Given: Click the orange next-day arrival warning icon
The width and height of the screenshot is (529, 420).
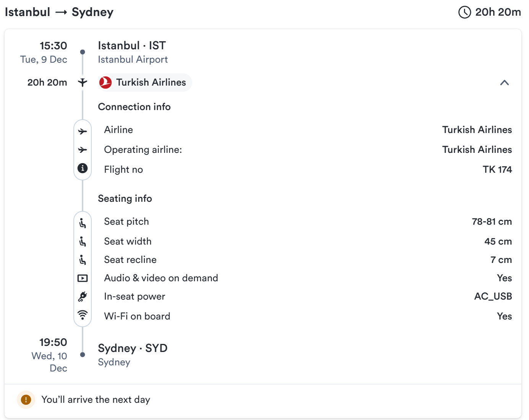Looking at the screenshot, I should coord(26,400).
